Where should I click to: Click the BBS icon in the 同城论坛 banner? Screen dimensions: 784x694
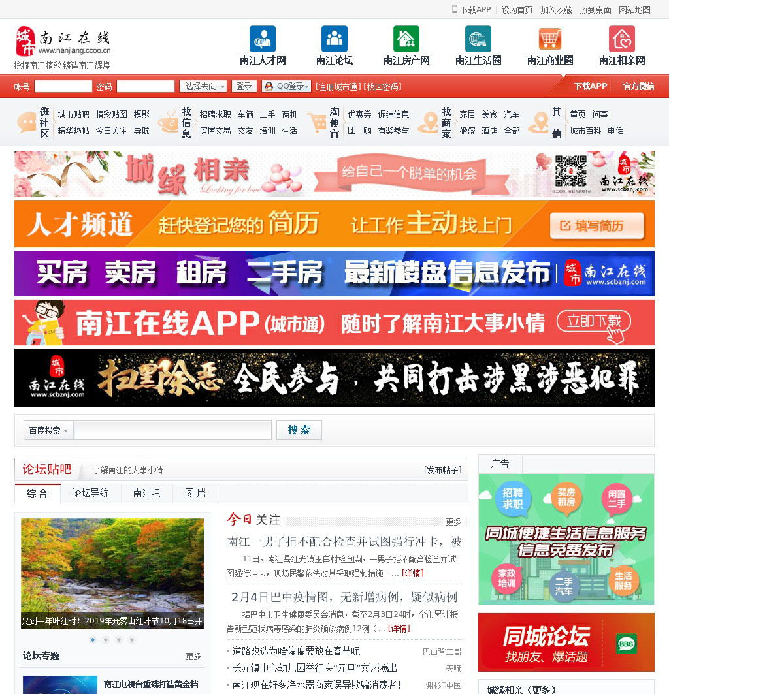click(626, 644)
